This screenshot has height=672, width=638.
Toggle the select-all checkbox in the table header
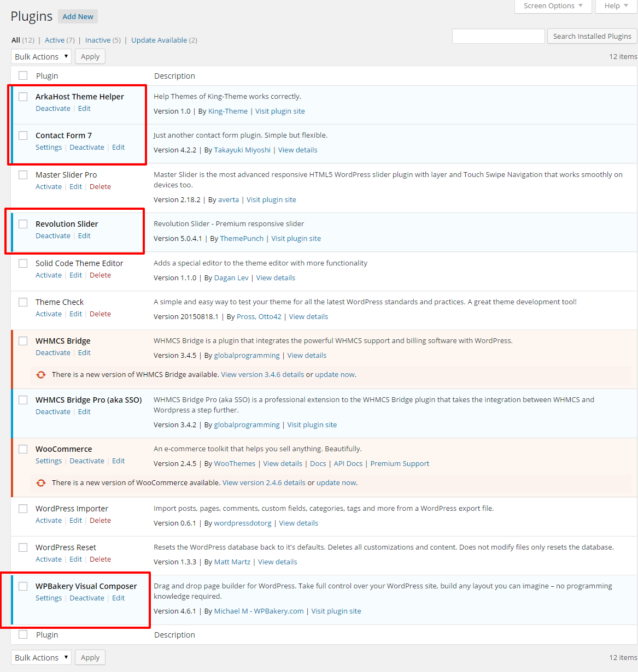pyautogui.click(x=23, y=75)
